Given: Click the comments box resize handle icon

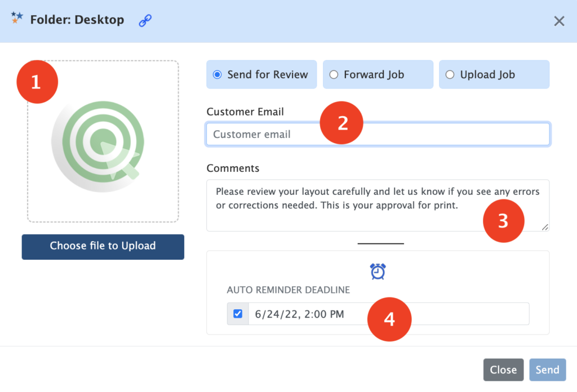Looking at the screenshot, I should click(544, 228).
